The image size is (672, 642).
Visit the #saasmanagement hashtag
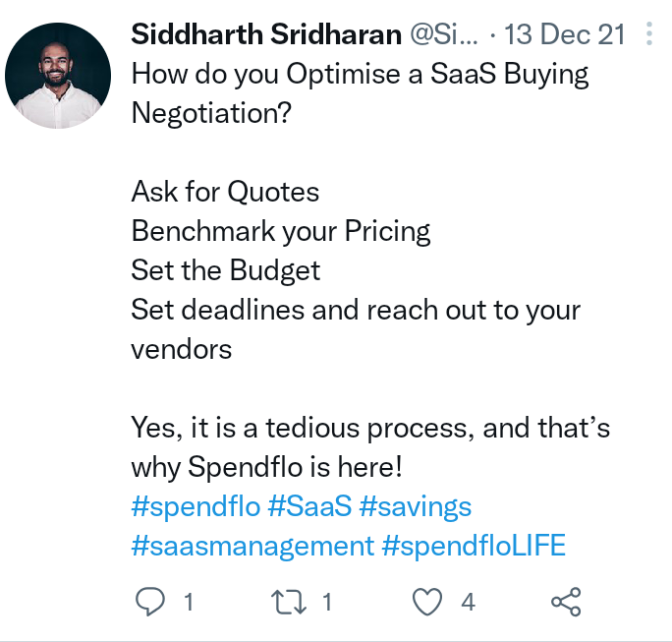[252, 546]
